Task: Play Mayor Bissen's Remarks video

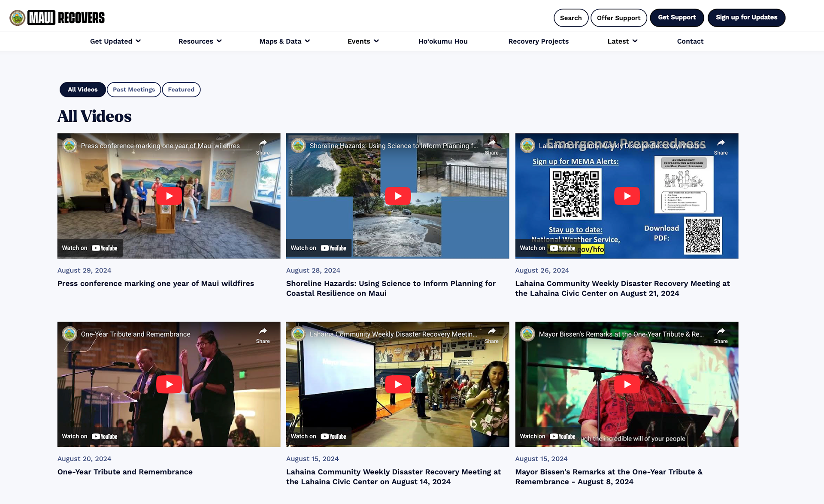Action: pos(627,384)
